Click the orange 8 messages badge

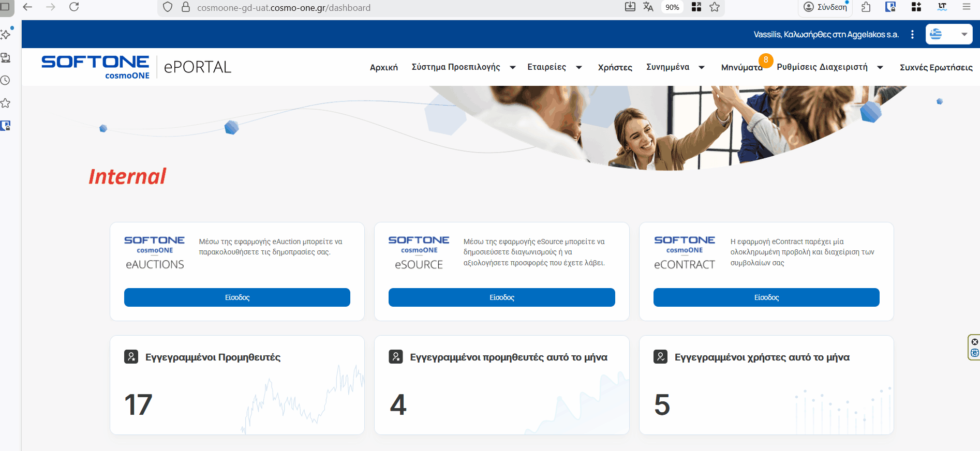(766, 60)
